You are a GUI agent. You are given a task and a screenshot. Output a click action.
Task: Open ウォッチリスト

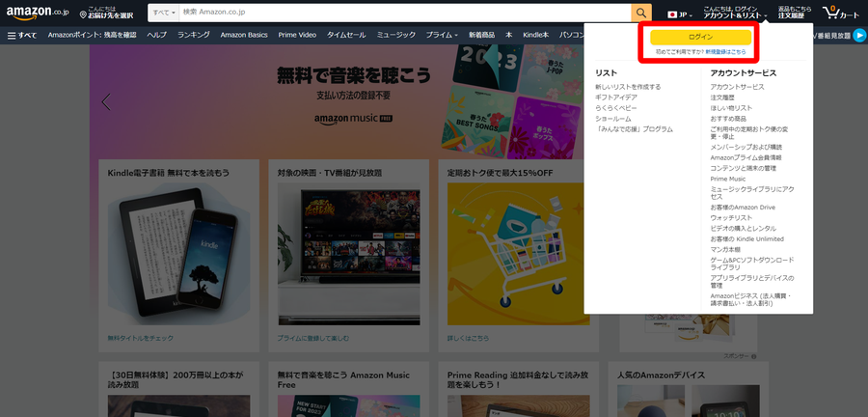tap(731, 217)
